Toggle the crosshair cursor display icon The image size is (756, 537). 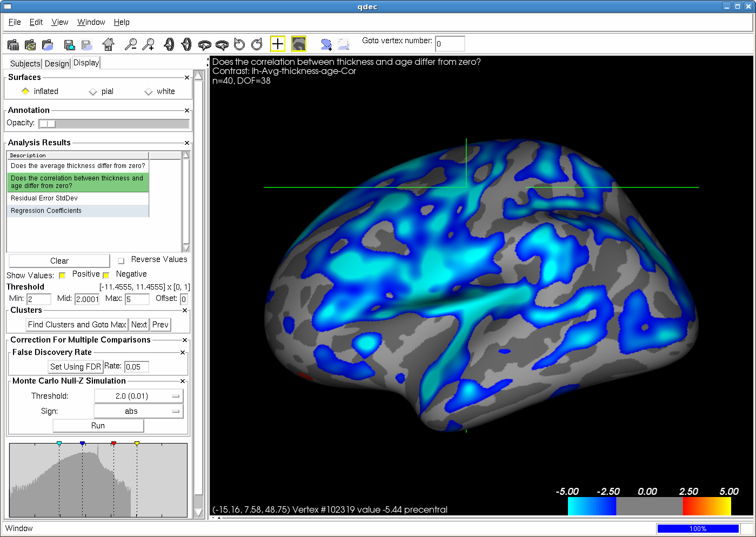(x=277, y=44)
